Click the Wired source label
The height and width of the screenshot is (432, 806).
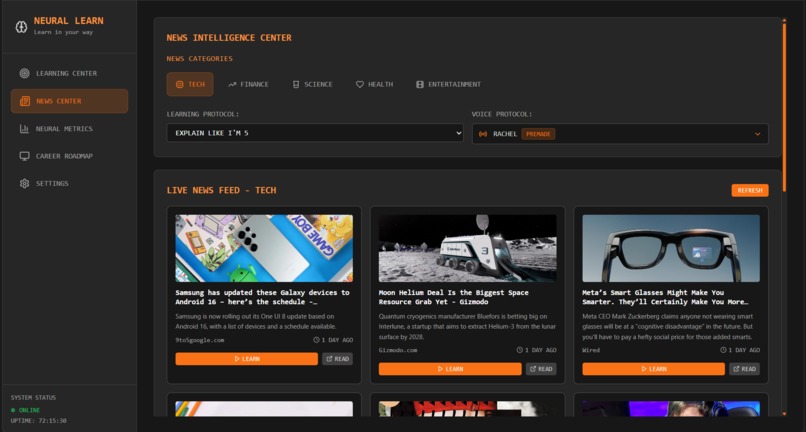click(x=591, y=350)
